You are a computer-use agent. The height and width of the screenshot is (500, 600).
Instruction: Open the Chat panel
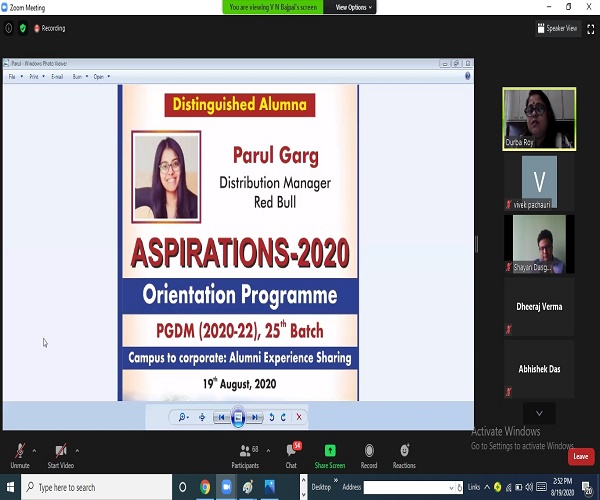click(x=292, y=456)
